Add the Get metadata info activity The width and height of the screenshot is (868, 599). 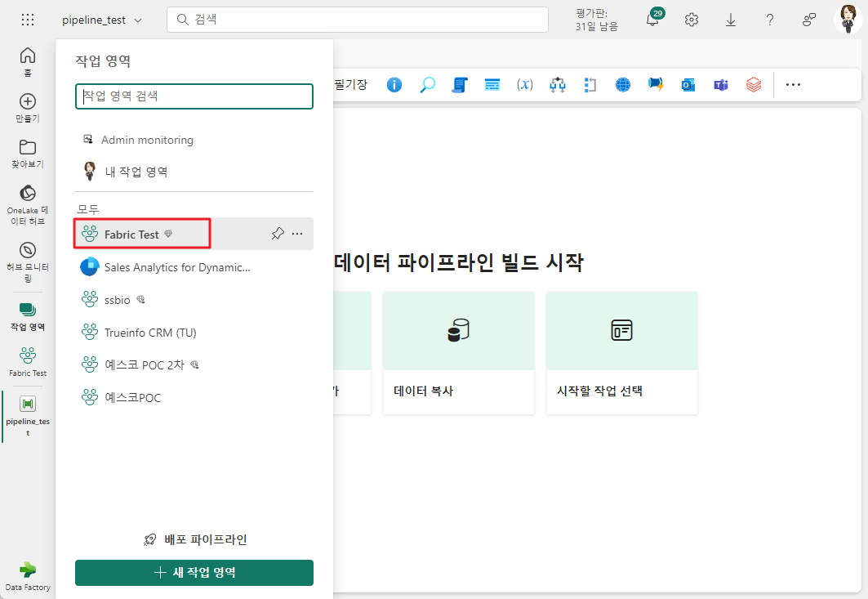tap(394, 85)
